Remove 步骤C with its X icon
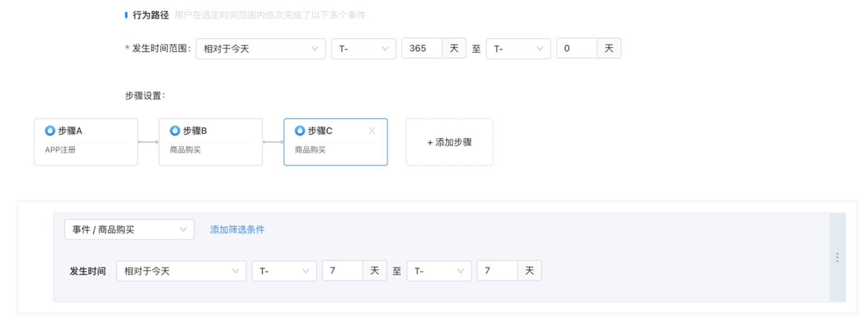The width and height of the screenshot is (868, 325). point(372,131)
